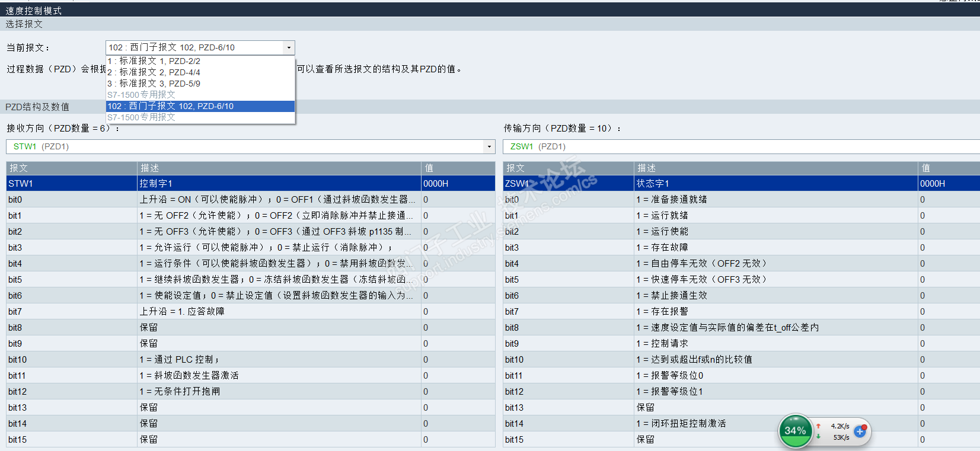This screenshot has height=451, width=980.
Task: Select row '1 = 使能设定值'
Action: [251, 296]
